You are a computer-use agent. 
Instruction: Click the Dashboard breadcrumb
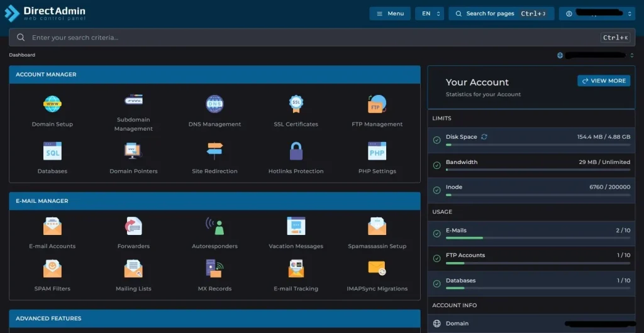(22, 55)
